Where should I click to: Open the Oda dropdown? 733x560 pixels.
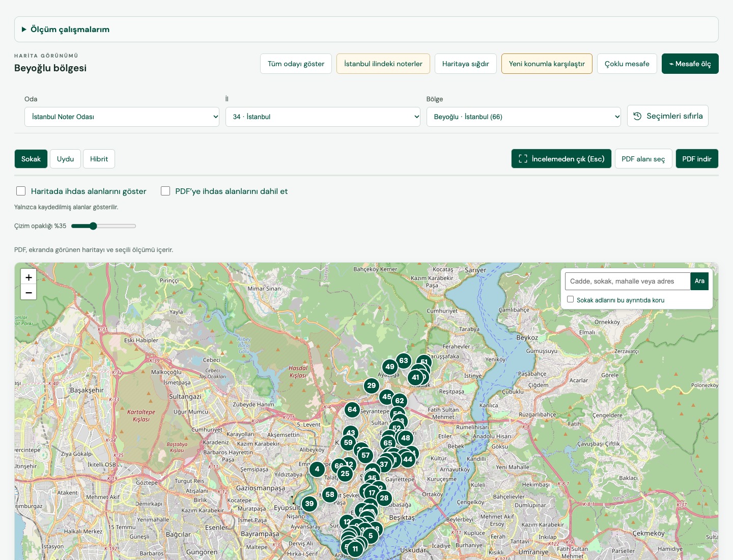pyautogui.click(x=122, y=117)
